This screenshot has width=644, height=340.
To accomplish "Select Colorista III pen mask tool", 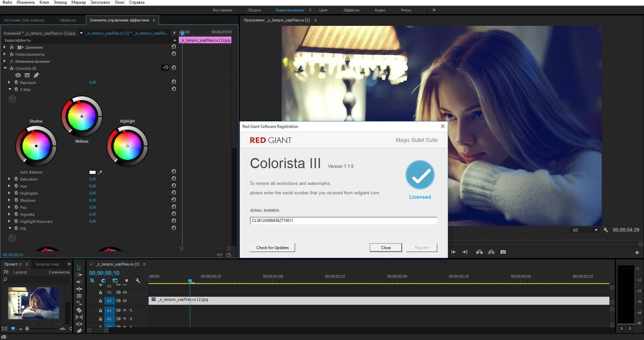I will coord(36,75).
